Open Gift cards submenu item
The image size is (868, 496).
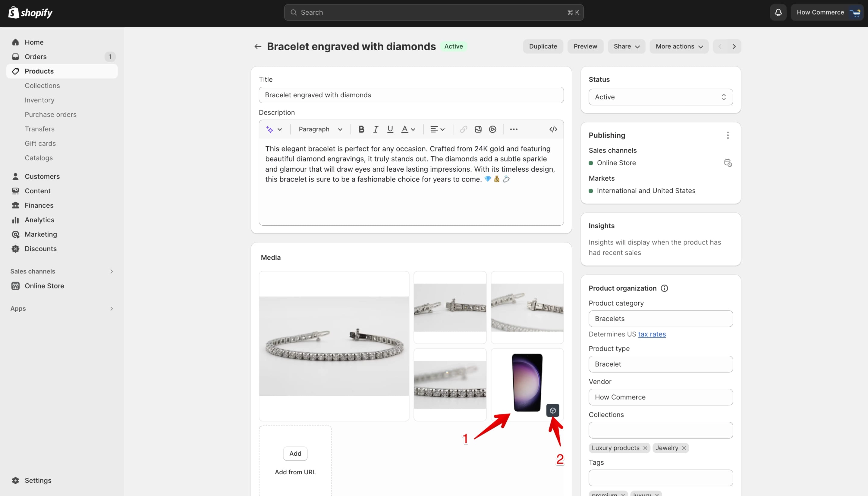click(x=40, y=143)
